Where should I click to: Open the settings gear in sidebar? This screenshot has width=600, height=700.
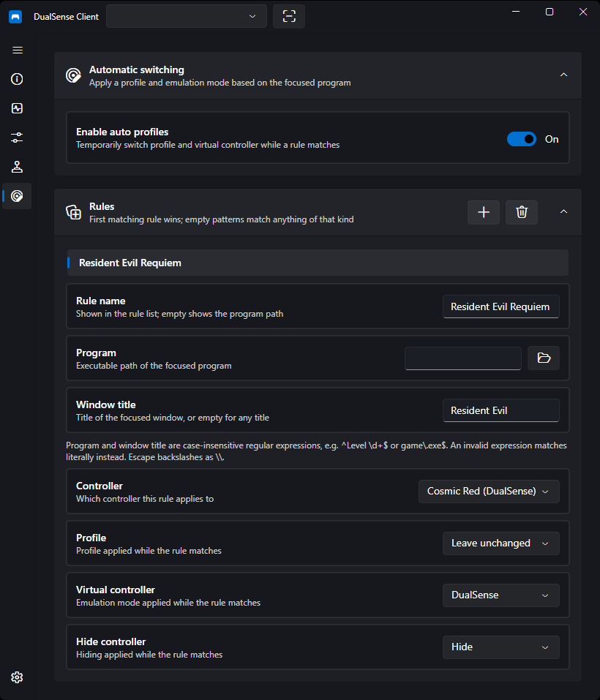click(17, 677)
